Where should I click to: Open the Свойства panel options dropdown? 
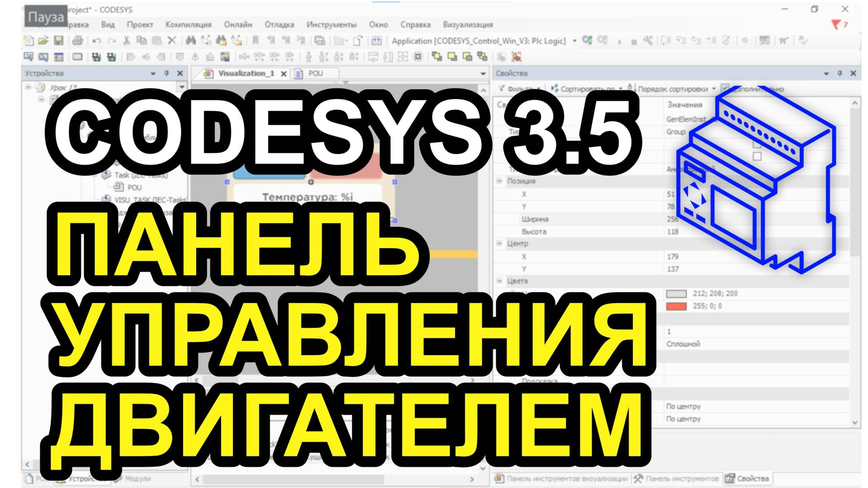coord(826,73)
